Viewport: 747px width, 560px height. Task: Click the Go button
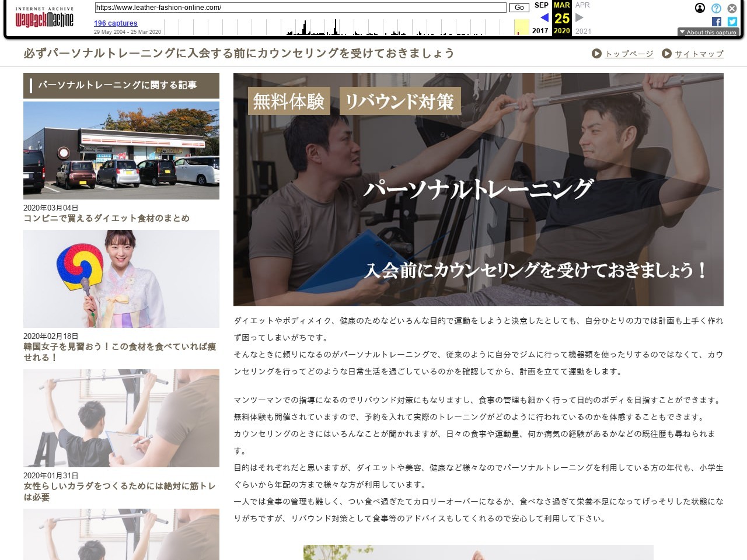pyautogui.click(x=519, y=8)
